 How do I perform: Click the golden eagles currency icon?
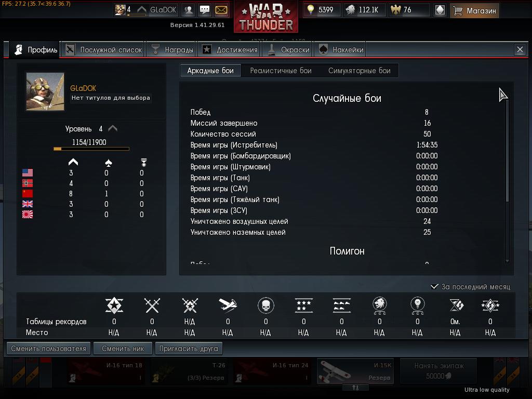coord(395,10)
